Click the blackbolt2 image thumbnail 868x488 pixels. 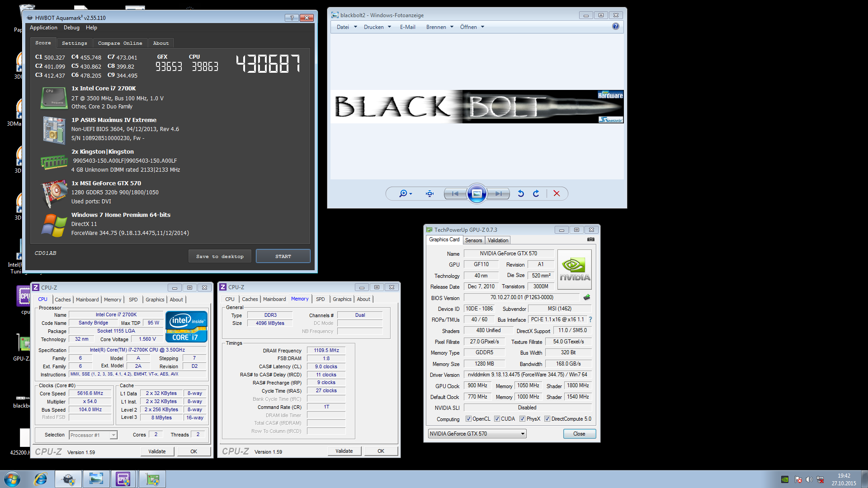point(477,107)
